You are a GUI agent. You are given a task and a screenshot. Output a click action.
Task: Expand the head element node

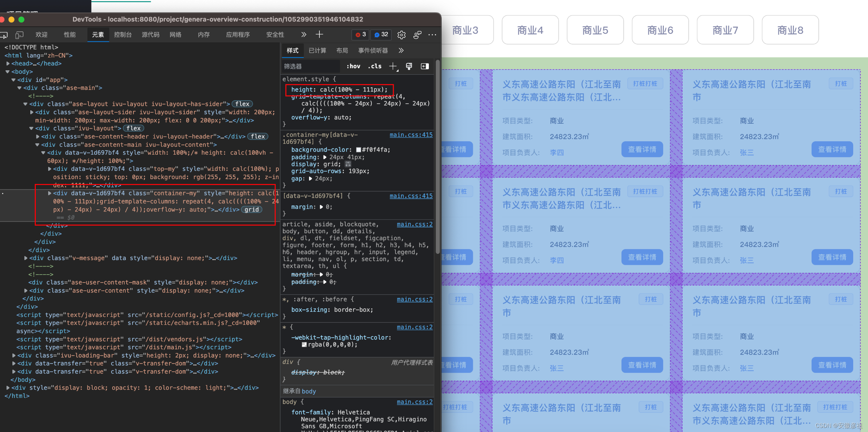8,63
